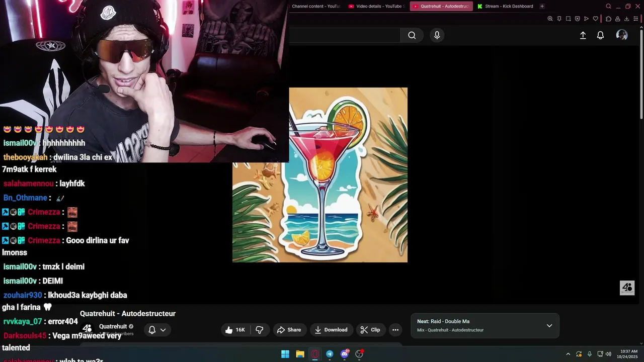Open OBS Studio from taskbar
644x362 pixels.
[359, 354]
